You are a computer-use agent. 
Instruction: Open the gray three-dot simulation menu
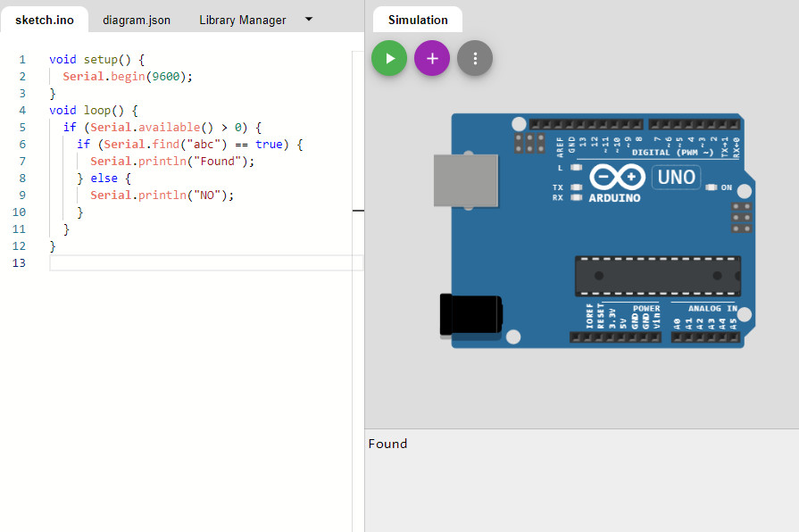point(475,58)
